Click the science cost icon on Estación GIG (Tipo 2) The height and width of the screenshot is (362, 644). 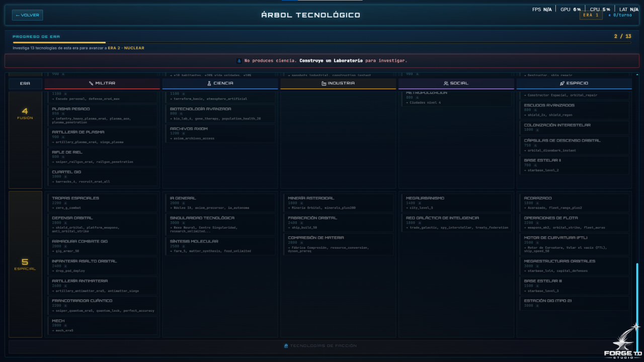pyautogui.click(x=537, y=306)
